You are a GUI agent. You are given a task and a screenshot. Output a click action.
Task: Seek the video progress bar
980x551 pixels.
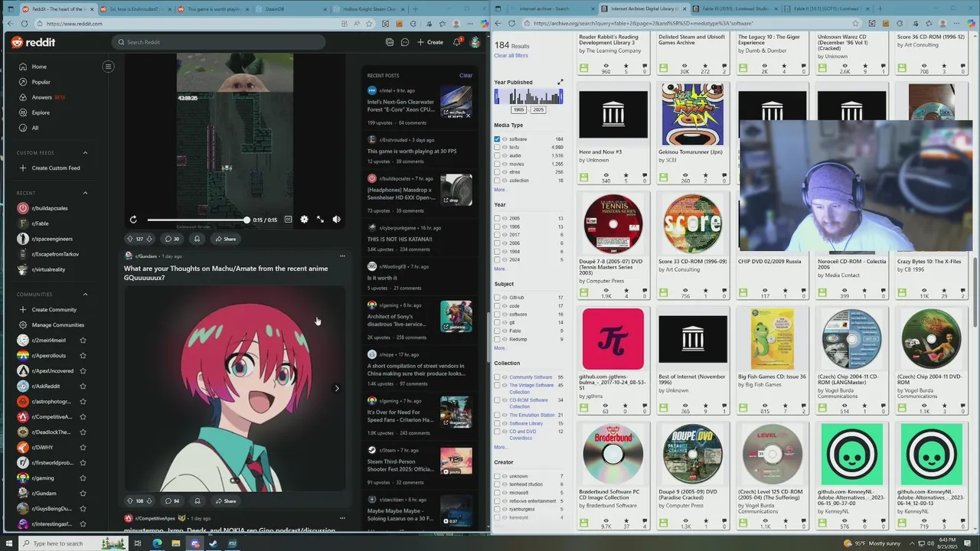[x=198, y=220]
